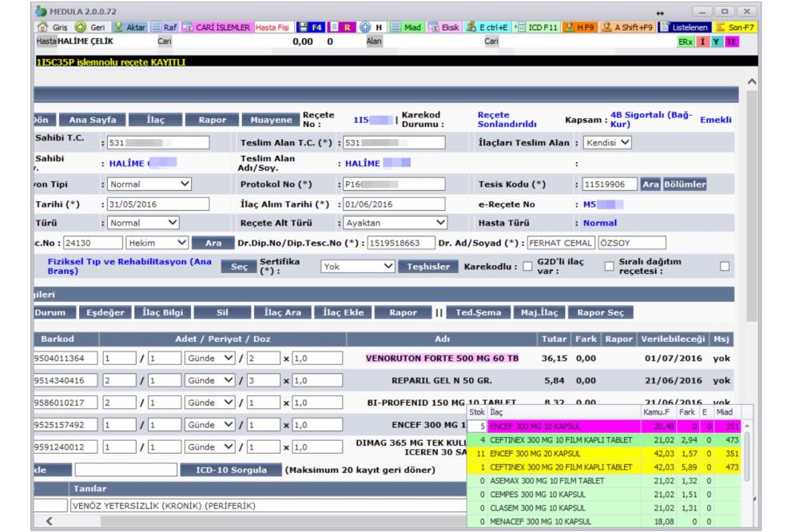799x532 pixels.
Task: Click the green ERx indicator button
Action: [x=685, y=42]
